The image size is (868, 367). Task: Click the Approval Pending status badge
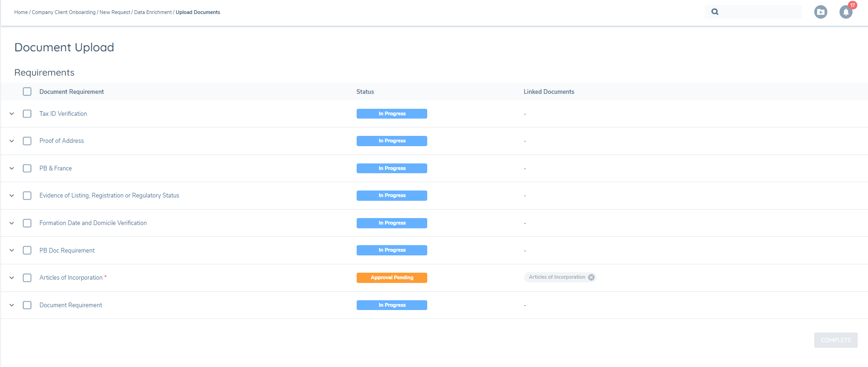point(392,278)
